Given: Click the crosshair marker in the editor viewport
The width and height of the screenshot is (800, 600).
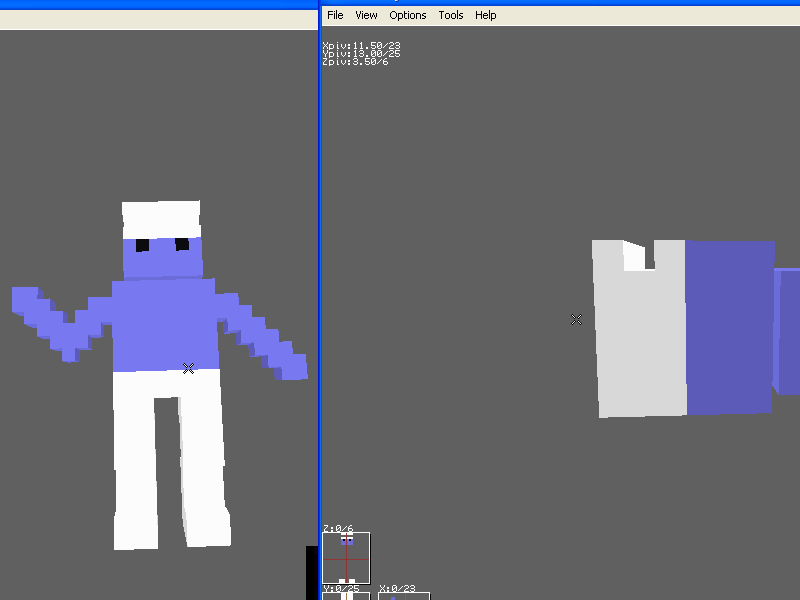Looking at the screenshot, I should click(x=576, y=320).
